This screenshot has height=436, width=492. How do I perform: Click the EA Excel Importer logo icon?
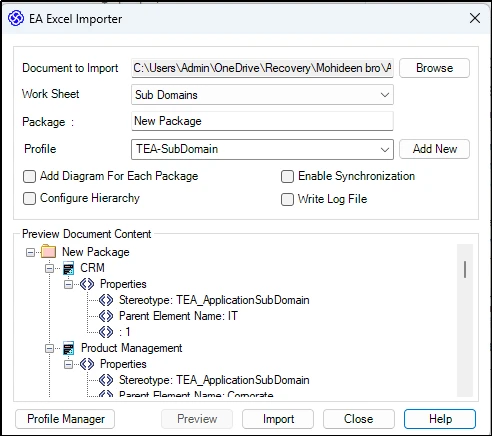point(16,18)
